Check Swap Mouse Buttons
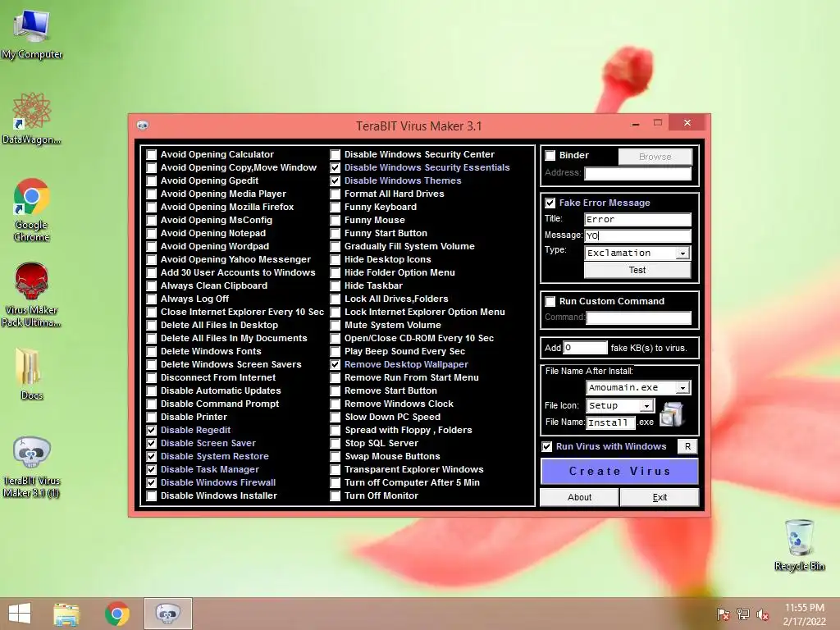This screenshot has width=840, height=630. point(336,456)
